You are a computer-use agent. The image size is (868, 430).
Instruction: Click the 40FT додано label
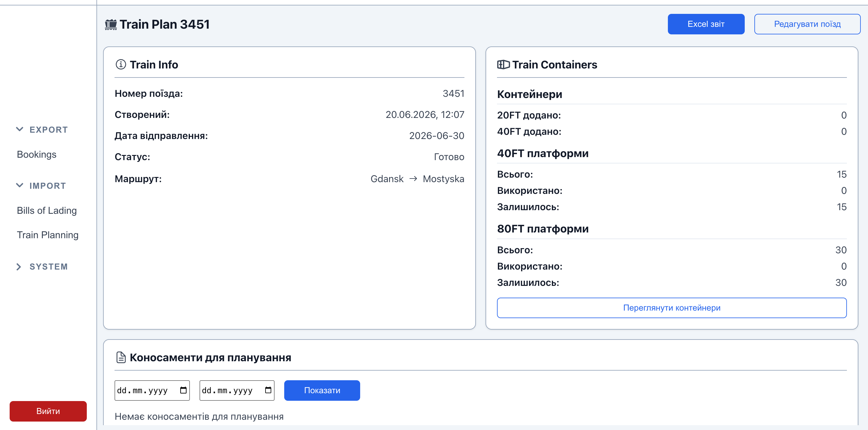pos(529,131)
